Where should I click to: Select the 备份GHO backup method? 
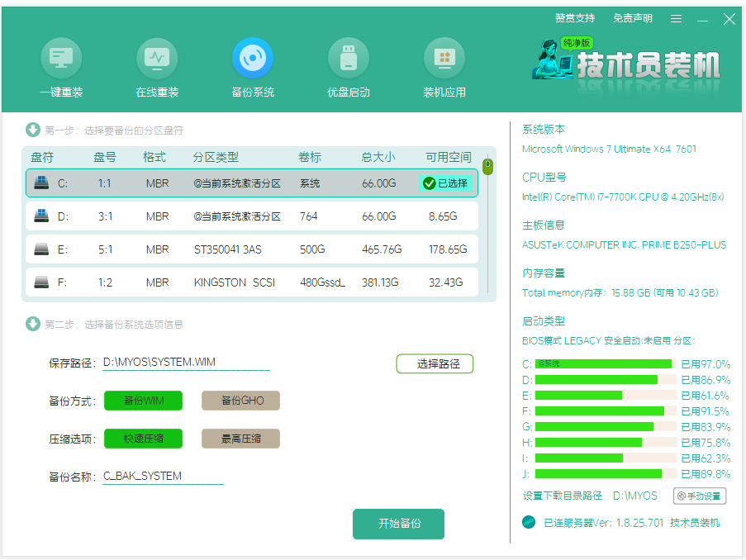[240, 401]
